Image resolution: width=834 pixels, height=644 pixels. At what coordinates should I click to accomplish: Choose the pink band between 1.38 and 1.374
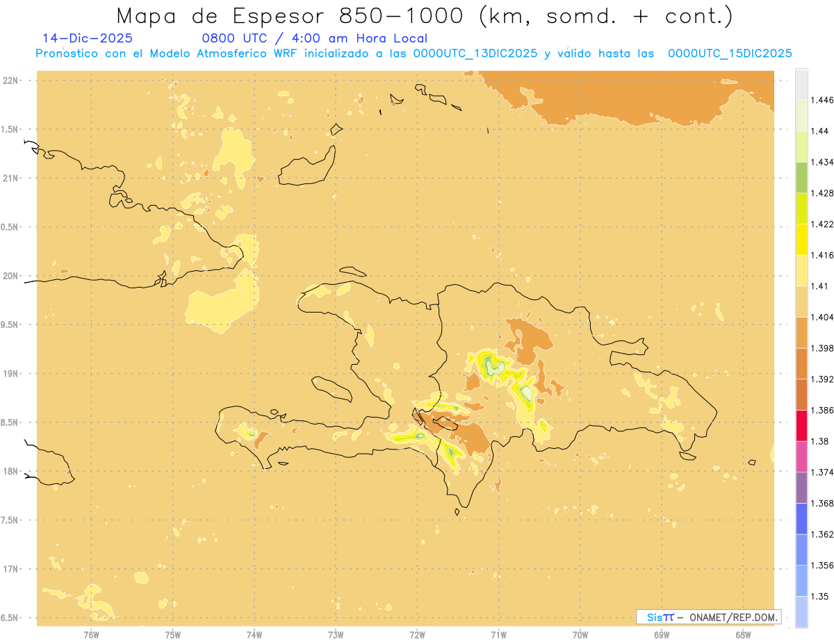pyautogui.click(x=801, y=456)
